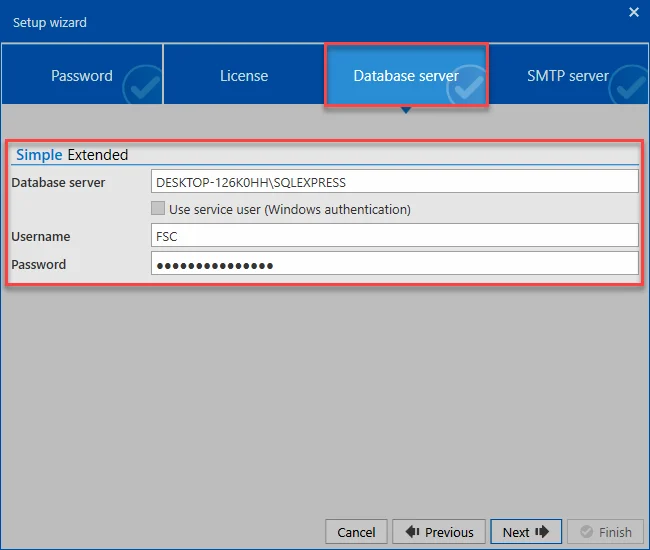
Task: Open the License step tab
Action: [x=244, y=74]
